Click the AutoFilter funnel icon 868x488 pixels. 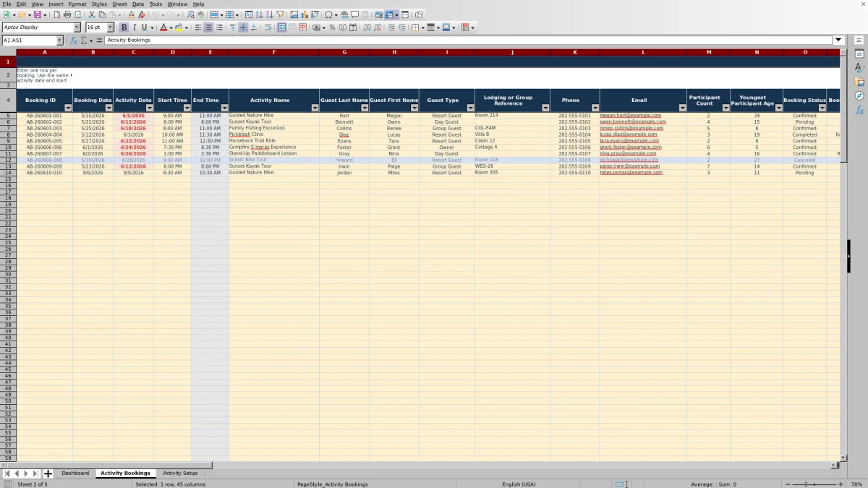click(x=280, y=14)
